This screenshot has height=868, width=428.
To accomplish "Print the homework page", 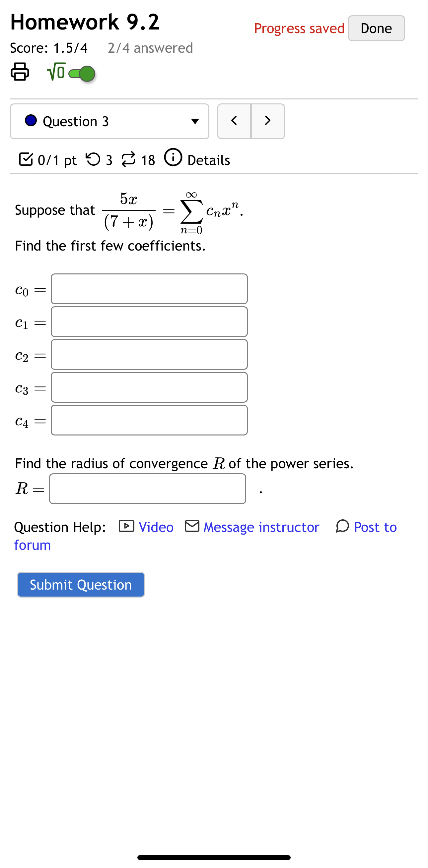I will tap(20, 72).
